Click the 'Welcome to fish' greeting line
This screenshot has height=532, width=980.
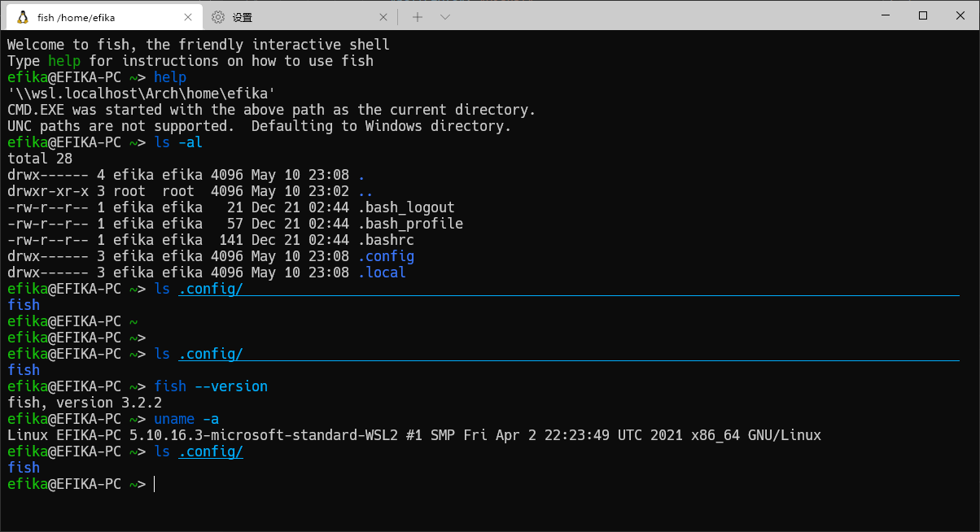(x=199, y=45)
